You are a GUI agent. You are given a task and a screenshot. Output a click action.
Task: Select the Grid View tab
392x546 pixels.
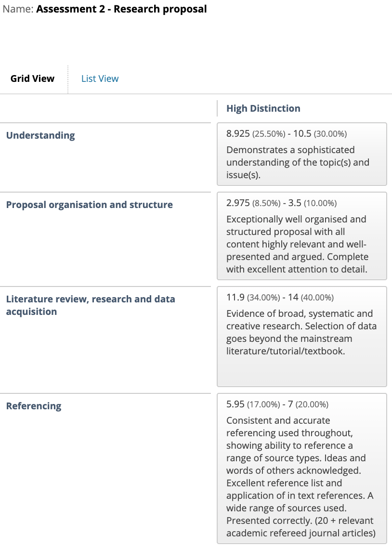[x=32, y=78]
